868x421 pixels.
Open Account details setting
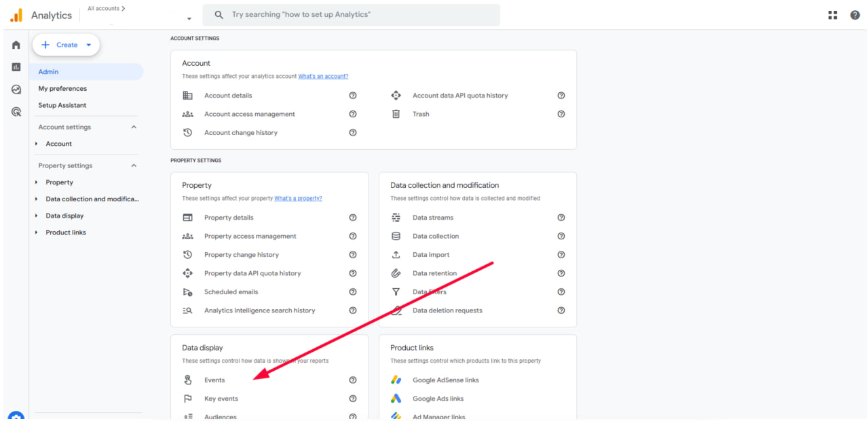[x=228, y=96]
